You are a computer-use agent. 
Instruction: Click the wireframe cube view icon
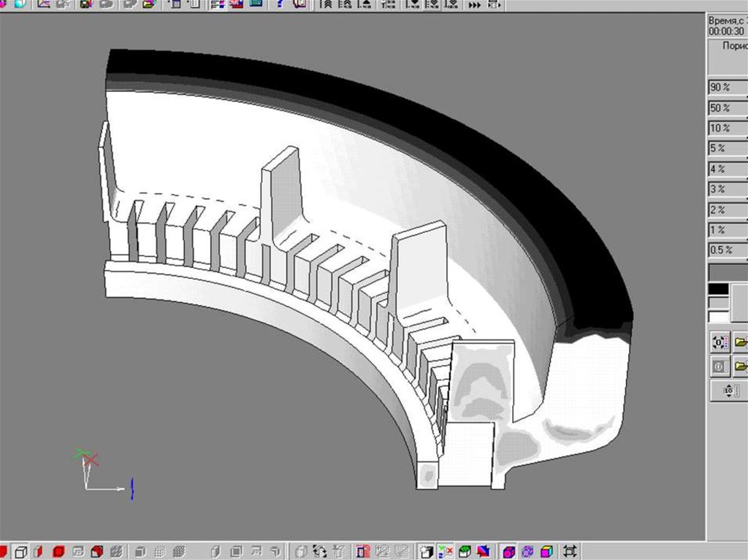22,551
